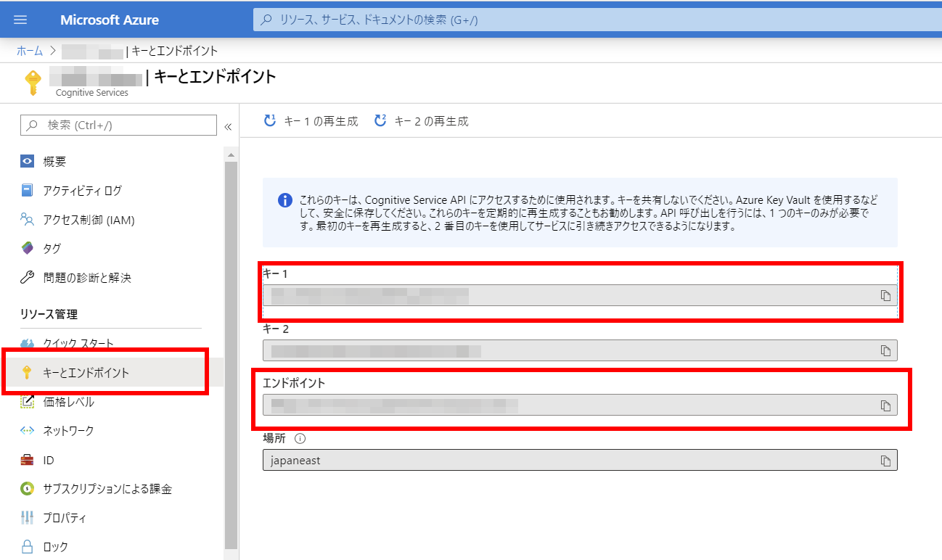The image size is (942, 560).
Task: Copy Key 2 using its copy icon
Action: 885,350
